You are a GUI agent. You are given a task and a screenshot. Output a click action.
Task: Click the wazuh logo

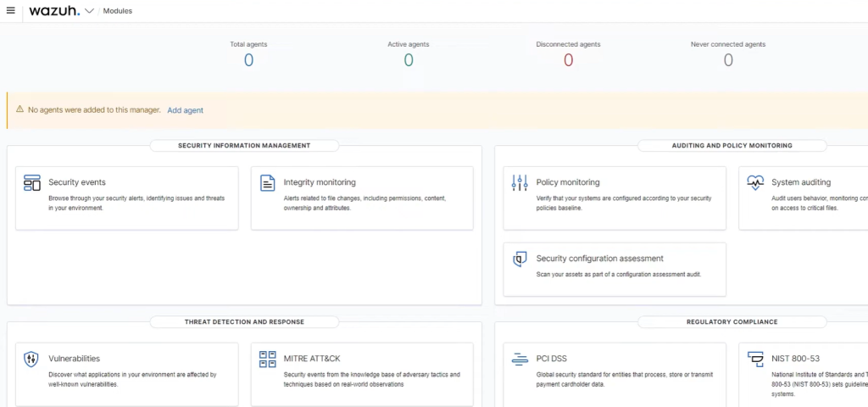tap(54, 11)
